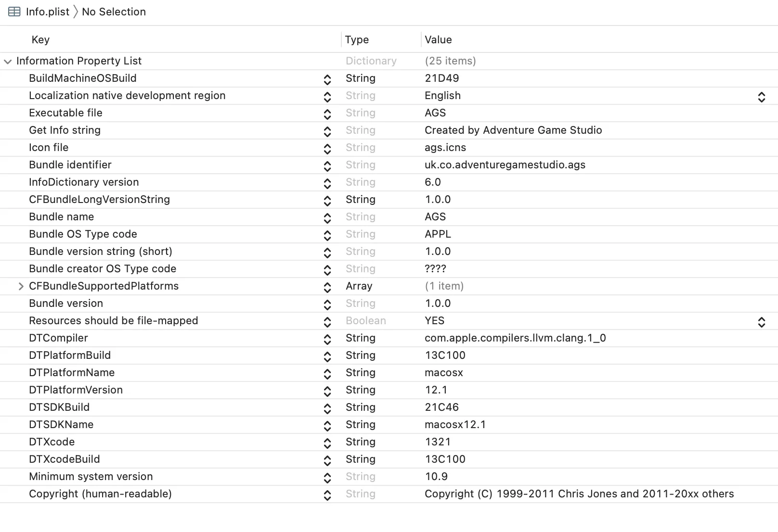Click the String type of DTXcode row
The image size is (778, 532).
pyautogui.click(x=360, y=442)
